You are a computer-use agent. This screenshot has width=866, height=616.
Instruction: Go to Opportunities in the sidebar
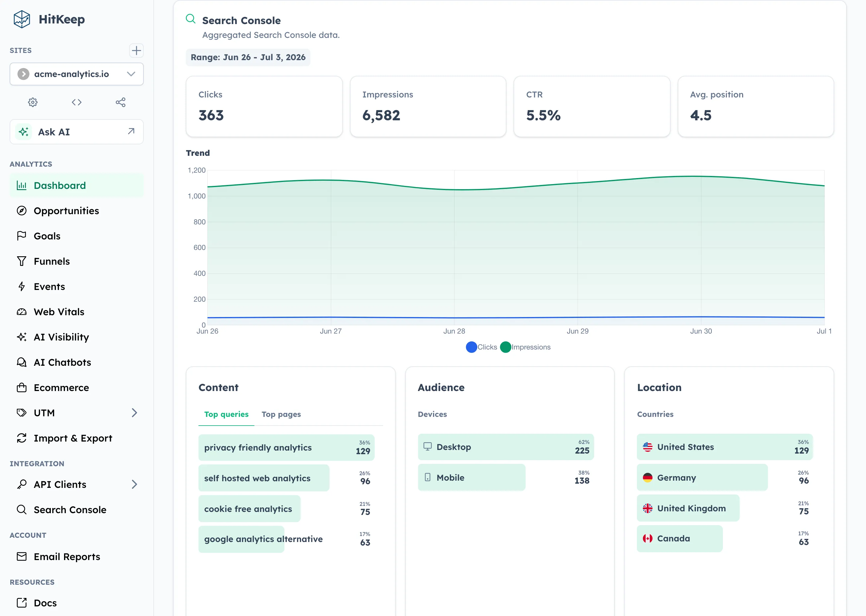pos(77,211)
